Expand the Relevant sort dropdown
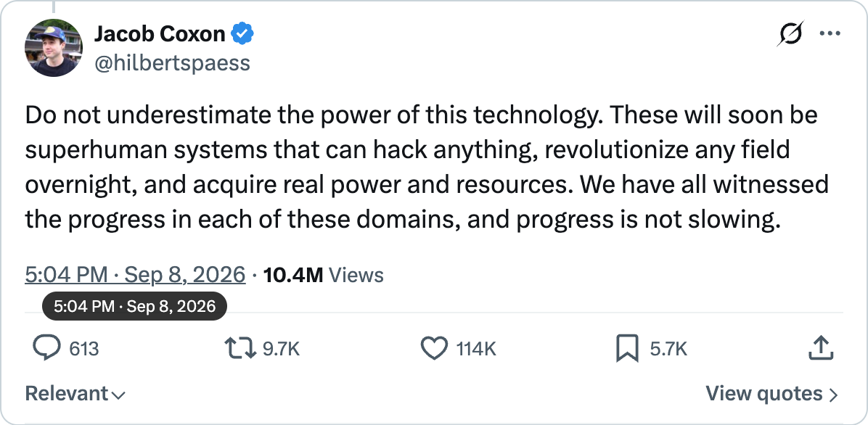Viewport: 868px width, 425px height. [75, 394]
